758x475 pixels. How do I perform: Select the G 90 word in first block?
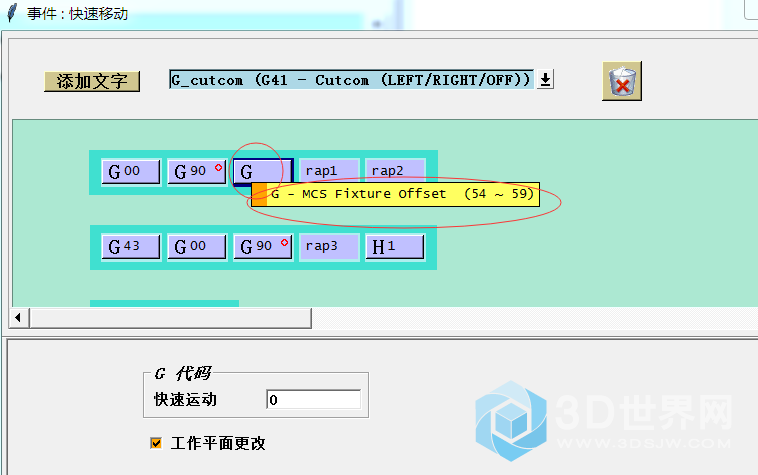tap(197, 172)
